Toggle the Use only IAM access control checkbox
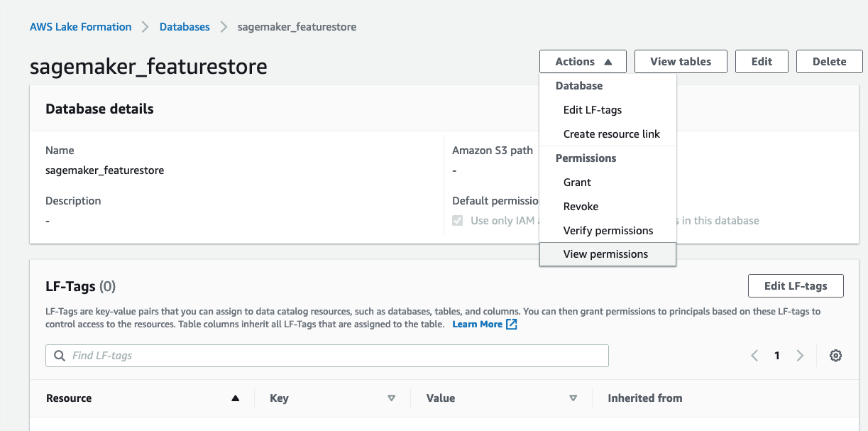Screen dimensions: 868x431 coord(458,221)
